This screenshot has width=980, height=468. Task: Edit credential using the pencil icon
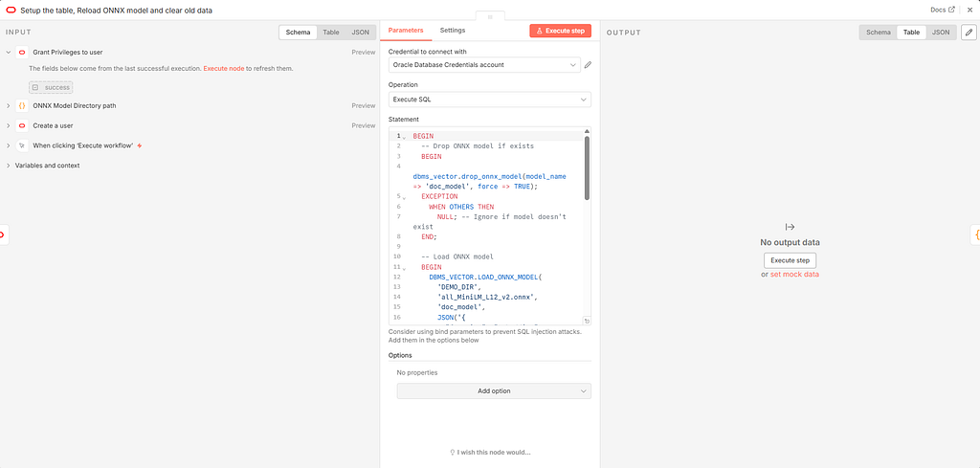click(x=588, y=64)
